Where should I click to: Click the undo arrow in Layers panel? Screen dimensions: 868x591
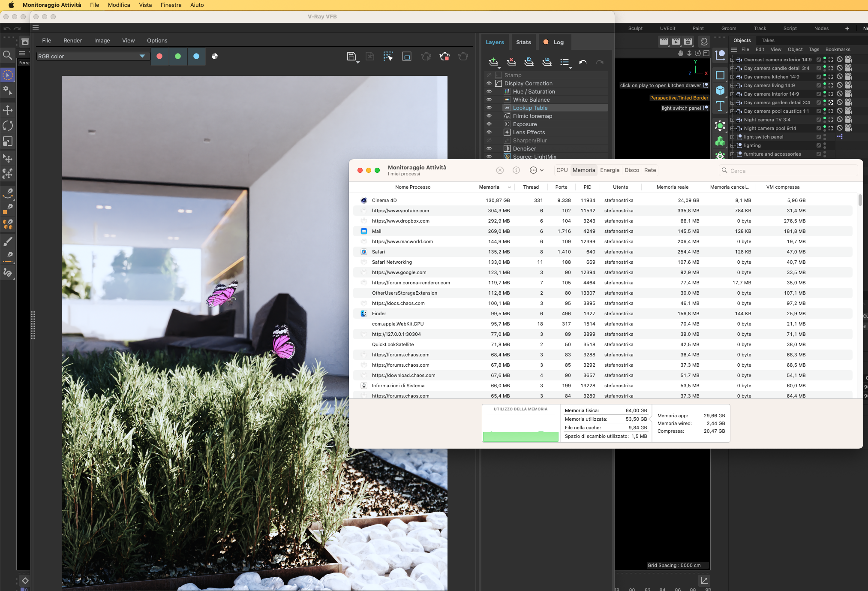pyautogui.click(x=583, y=62)
